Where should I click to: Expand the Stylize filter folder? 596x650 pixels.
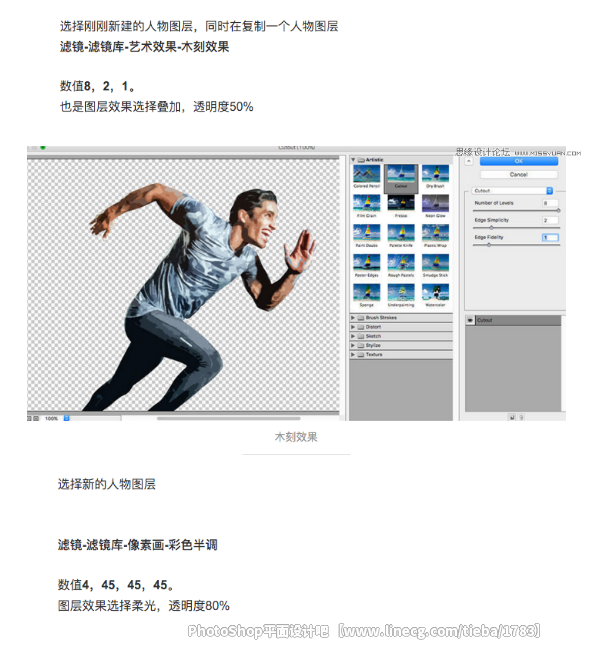(353, 345)
